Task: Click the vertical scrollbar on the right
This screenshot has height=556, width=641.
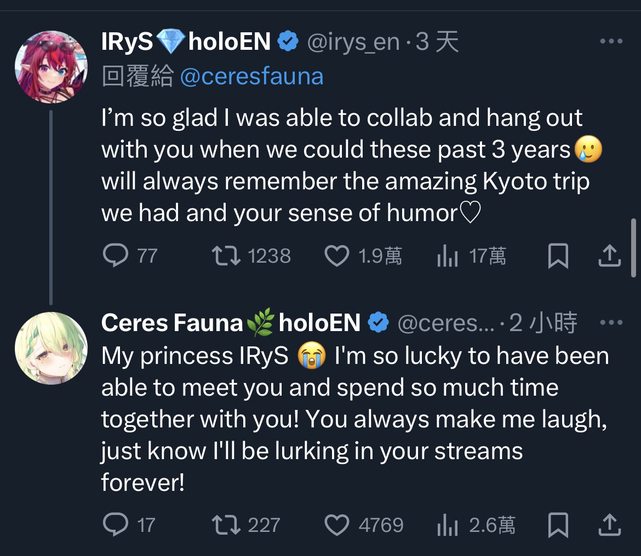Action: [634, 247]
